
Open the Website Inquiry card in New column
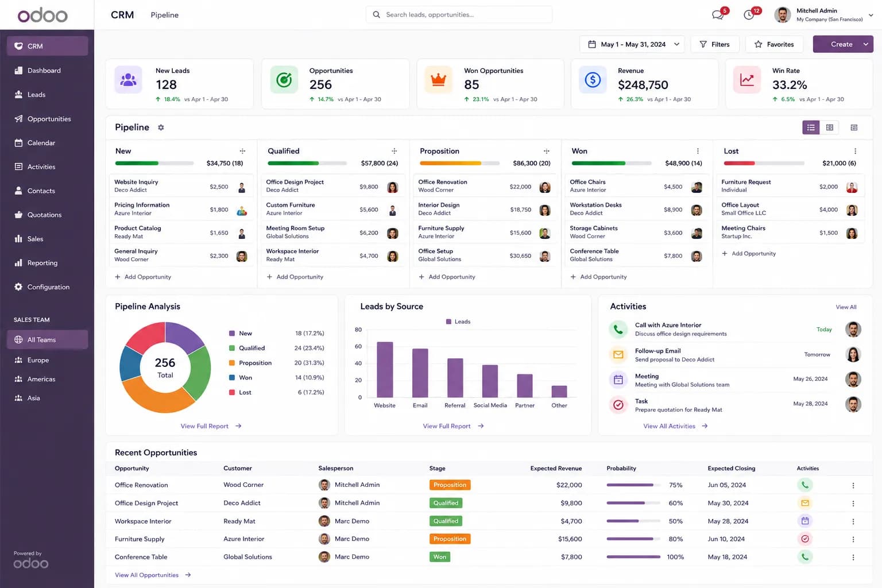coord(181,186)
